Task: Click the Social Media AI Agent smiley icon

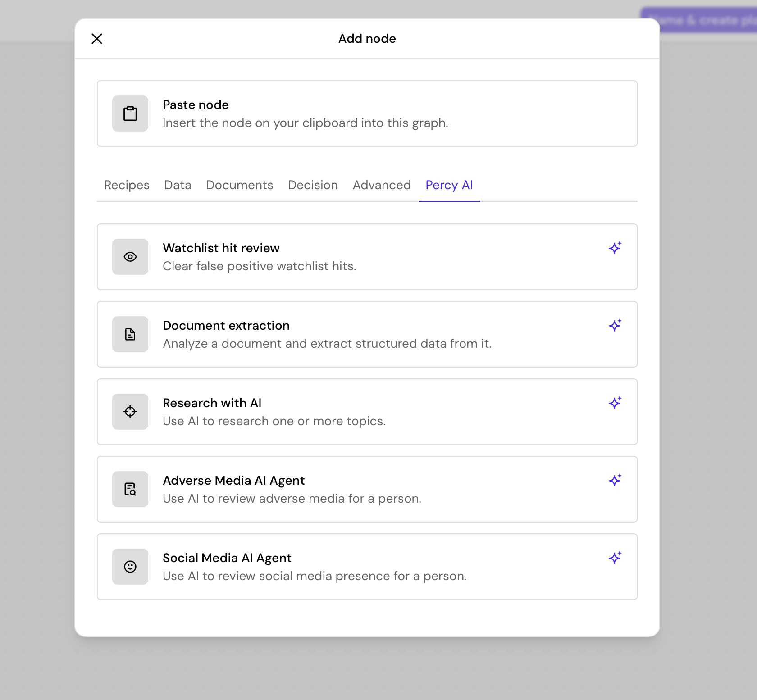Action: pos(130,567)
